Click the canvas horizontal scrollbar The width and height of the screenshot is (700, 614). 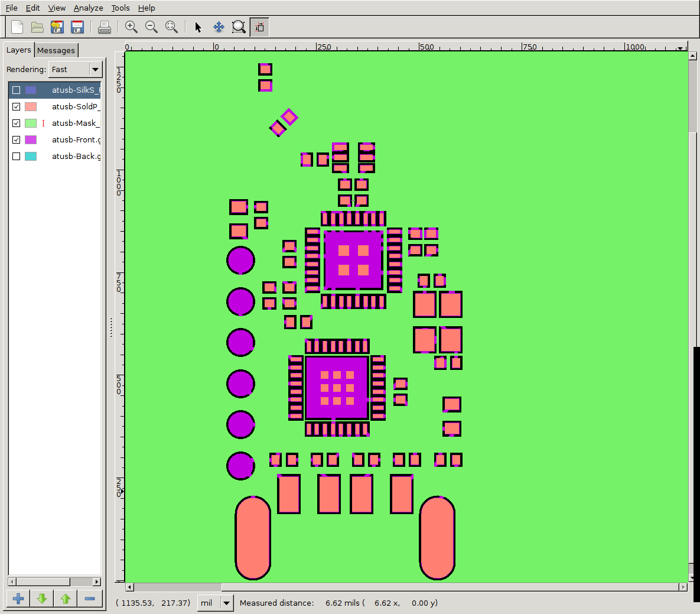(177, 587)
